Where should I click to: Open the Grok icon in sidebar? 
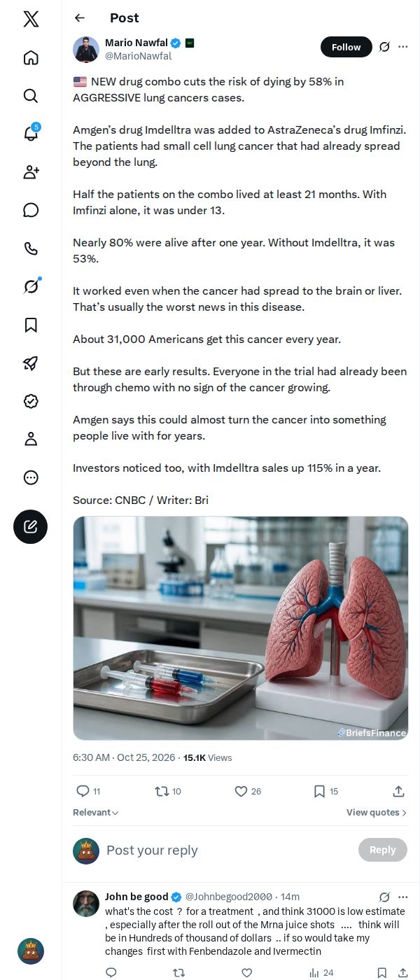click(x=31, y=286)
